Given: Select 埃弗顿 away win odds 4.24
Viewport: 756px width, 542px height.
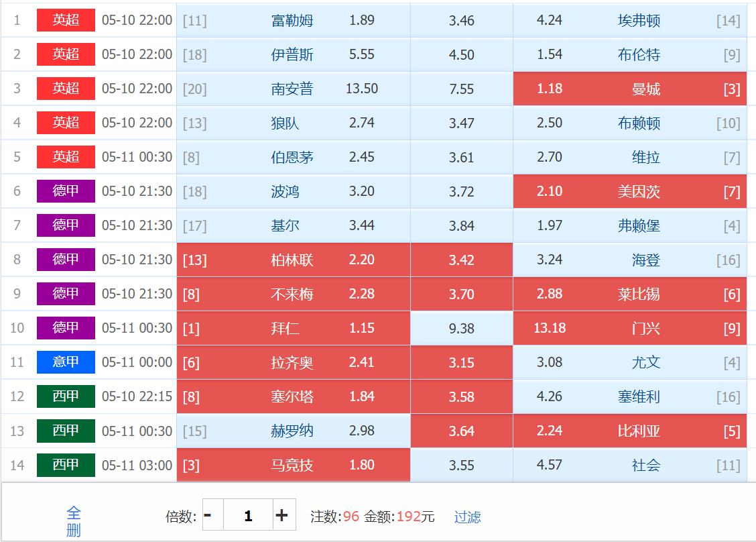Looking at the screenshot, I should pyautogui.click(x=630, y=20).
